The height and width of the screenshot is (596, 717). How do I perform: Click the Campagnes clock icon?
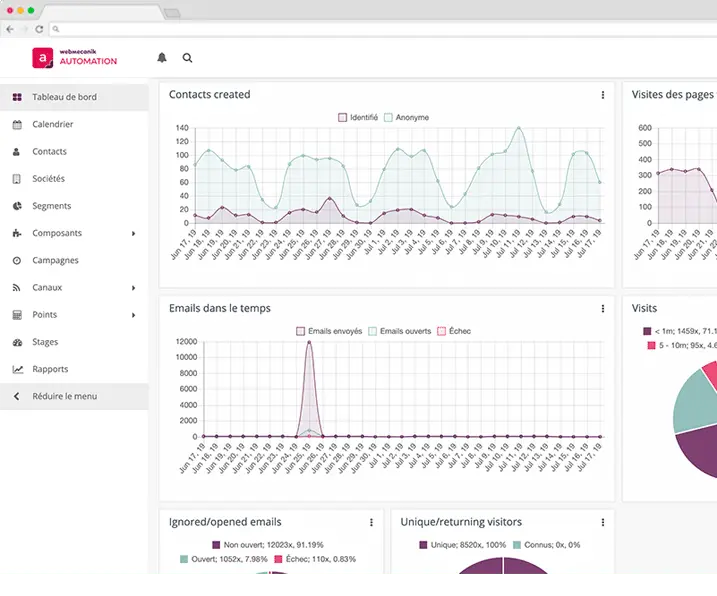coord(17,260)
